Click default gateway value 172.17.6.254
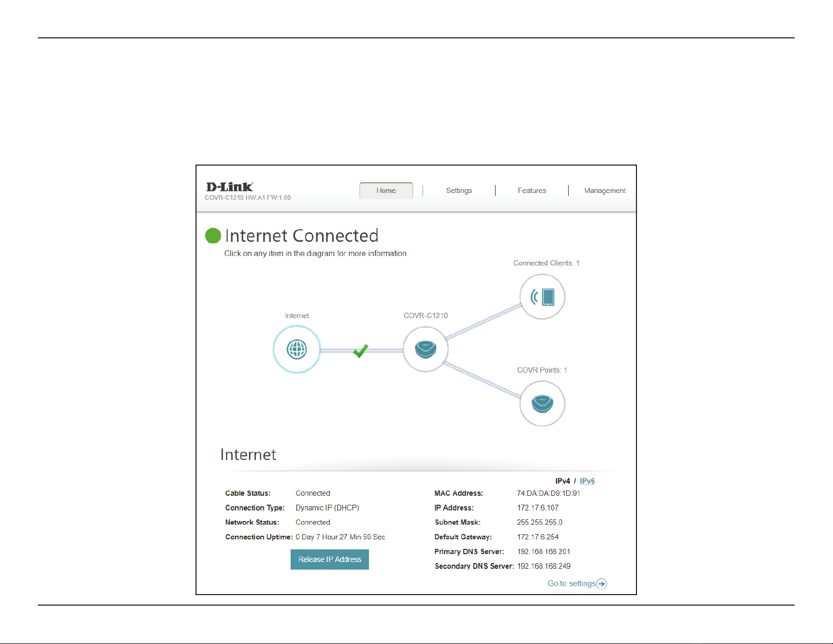Viewport: 833px width, 644px height. click(538, 537)
